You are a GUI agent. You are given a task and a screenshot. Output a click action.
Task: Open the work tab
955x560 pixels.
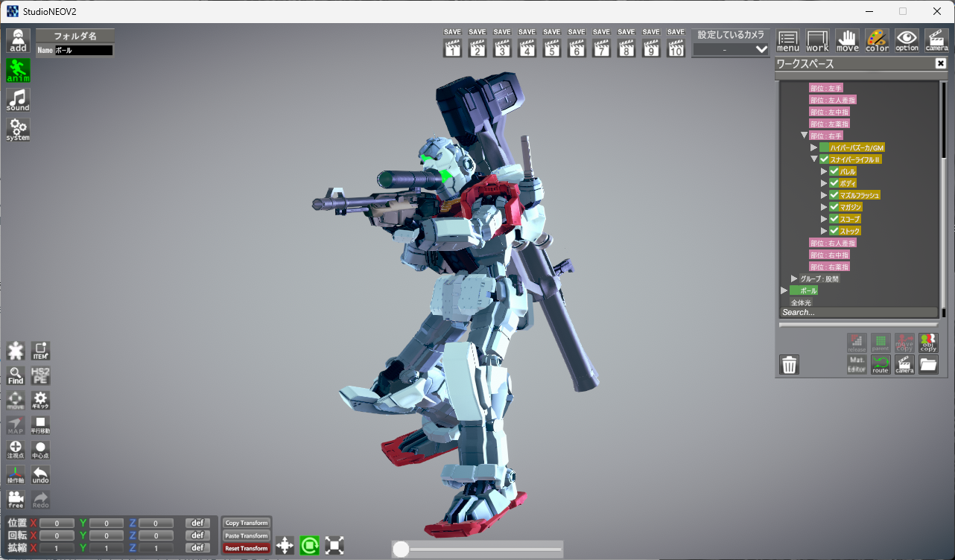click(x=818, y=40)
